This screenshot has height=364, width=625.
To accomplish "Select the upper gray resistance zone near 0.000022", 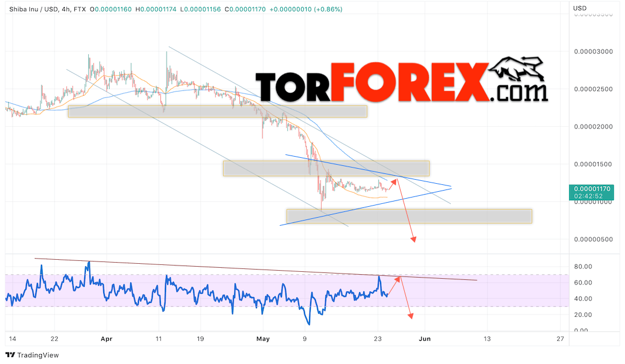I will pos(217,112).
